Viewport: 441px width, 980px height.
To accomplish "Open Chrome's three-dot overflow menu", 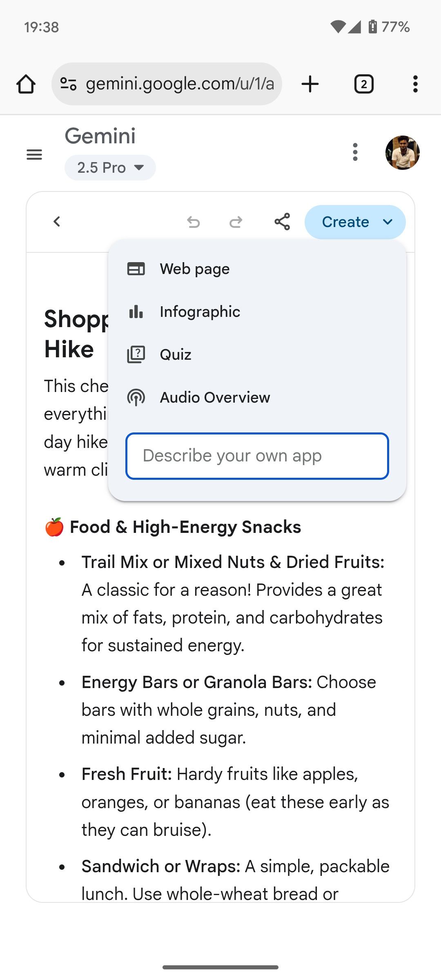I will point(415,84).
